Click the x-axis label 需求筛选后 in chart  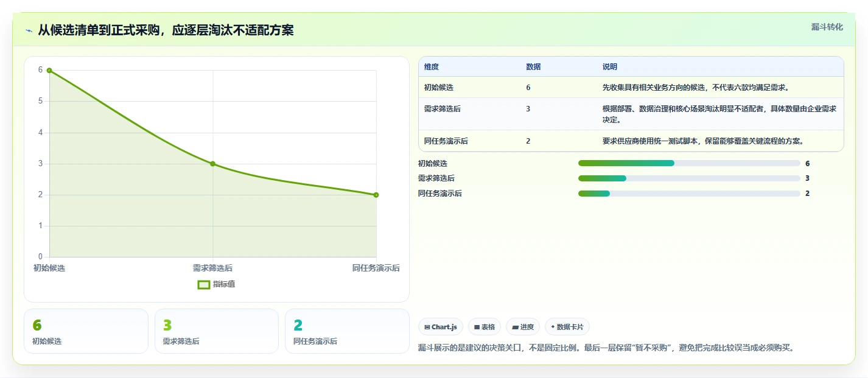(x=212, y=268)
